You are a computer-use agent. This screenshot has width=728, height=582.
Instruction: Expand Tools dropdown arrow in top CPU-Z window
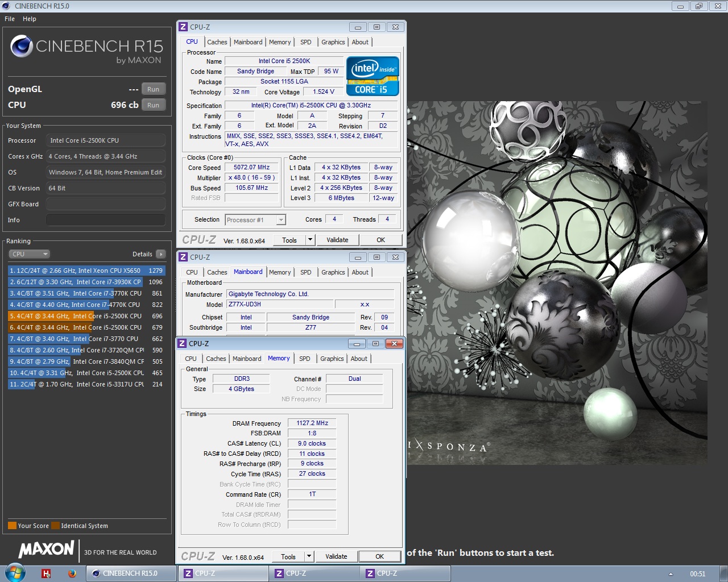(310, 240)
